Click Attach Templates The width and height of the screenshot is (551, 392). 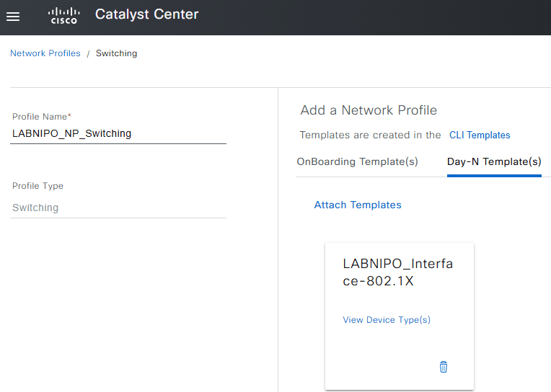coord(358,205)
